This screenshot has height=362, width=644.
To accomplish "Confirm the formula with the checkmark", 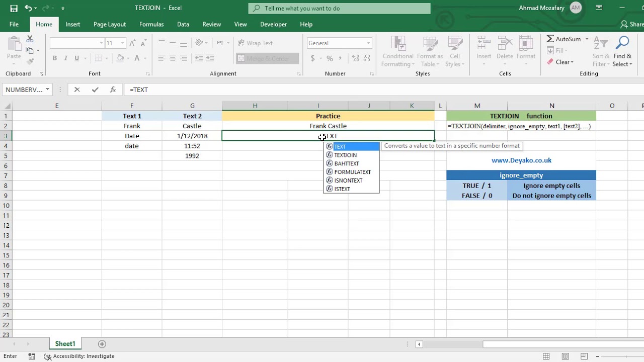I will click(95, 89).
